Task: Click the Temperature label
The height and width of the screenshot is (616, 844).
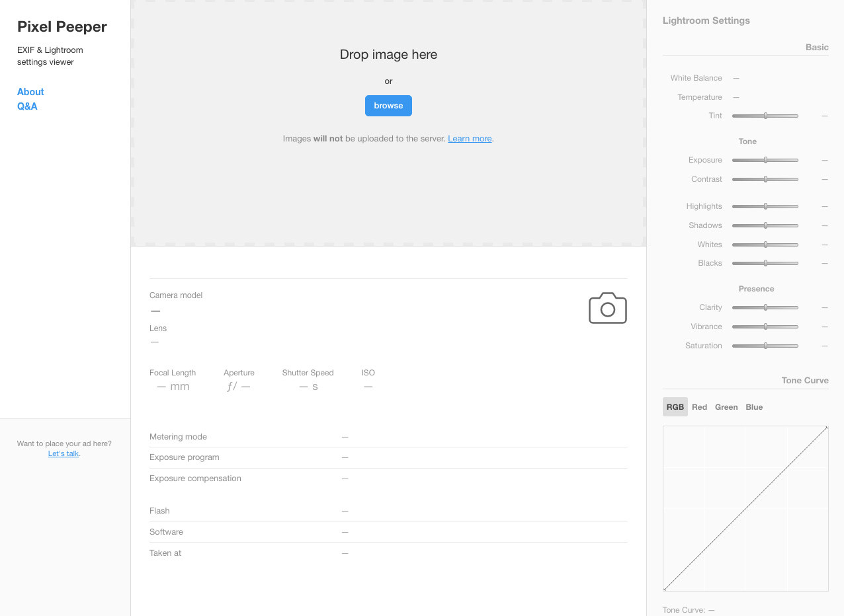Action: [700, 97]
